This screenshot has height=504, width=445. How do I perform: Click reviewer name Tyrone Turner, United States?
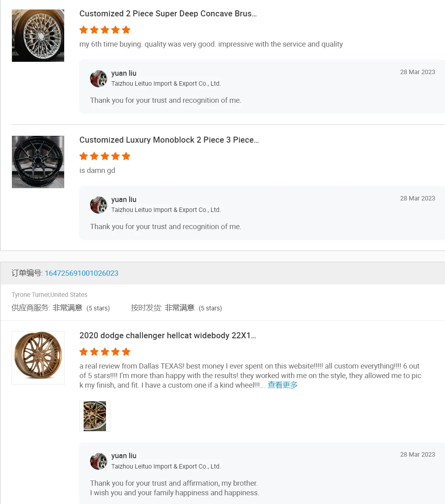pos(49,295)
